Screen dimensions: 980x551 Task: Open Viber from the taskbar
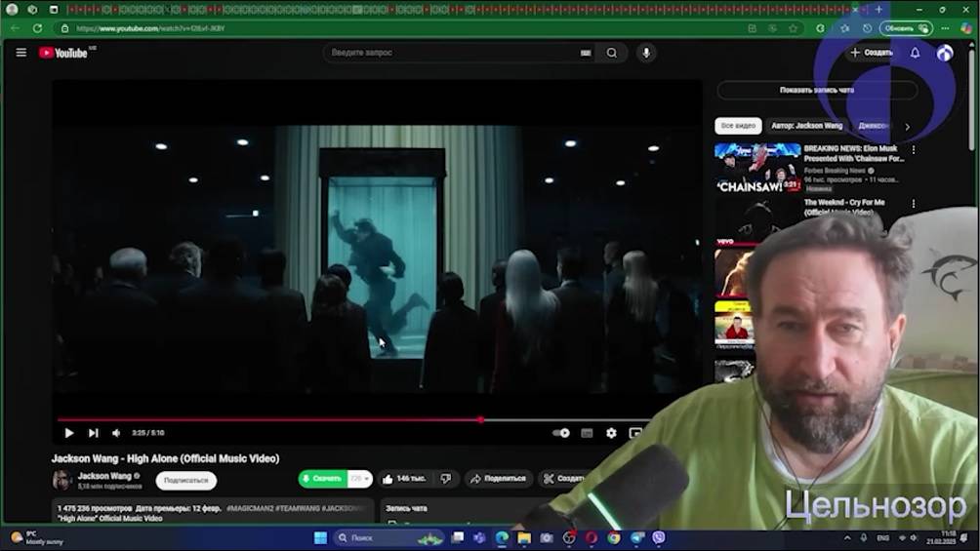pos(659,538)
